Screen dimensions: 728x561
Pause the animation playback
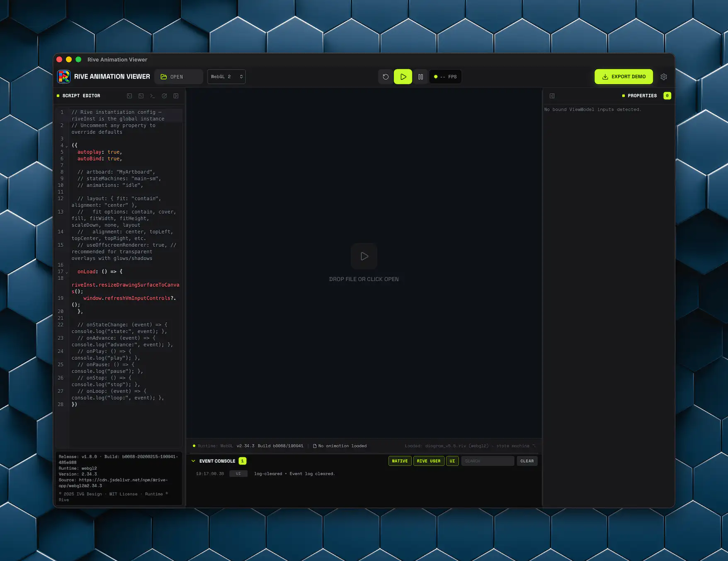420,77
